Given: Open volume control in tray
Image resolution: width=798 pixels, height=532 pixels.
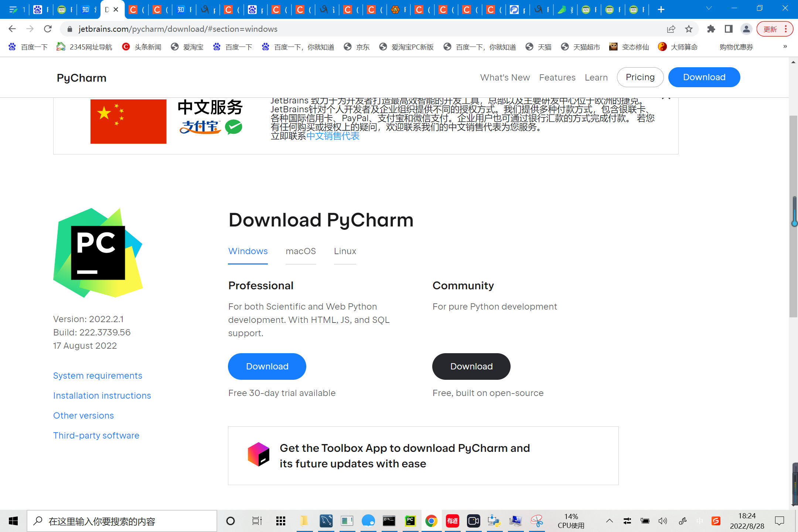Looking at the screenshot, I should pos(663,521).
